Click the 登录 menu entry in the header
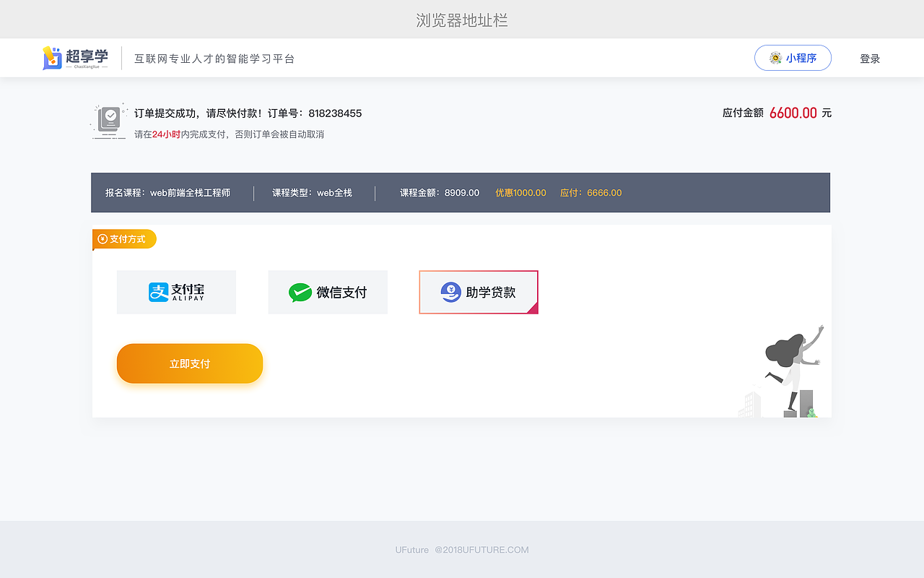Screen dimensions: 924x578 click(x=870, y=58)
